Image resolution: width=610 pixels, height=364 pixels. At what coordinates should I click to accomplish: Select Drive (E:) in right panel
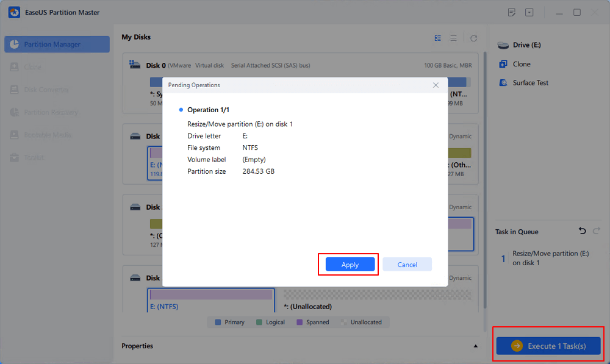click(x=519, y=45)
